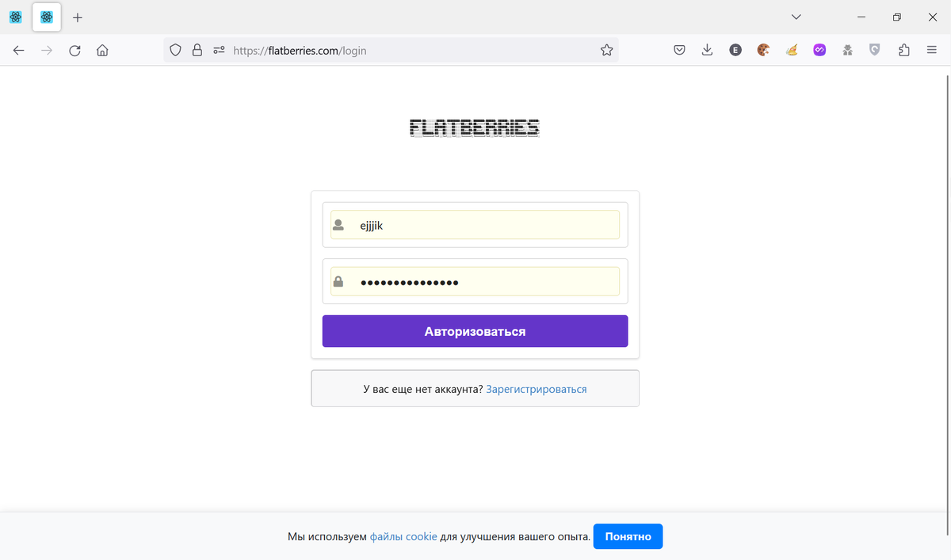Open the cookie extension icon
This screenshot has height=560, width=951.
pos(763,51)
